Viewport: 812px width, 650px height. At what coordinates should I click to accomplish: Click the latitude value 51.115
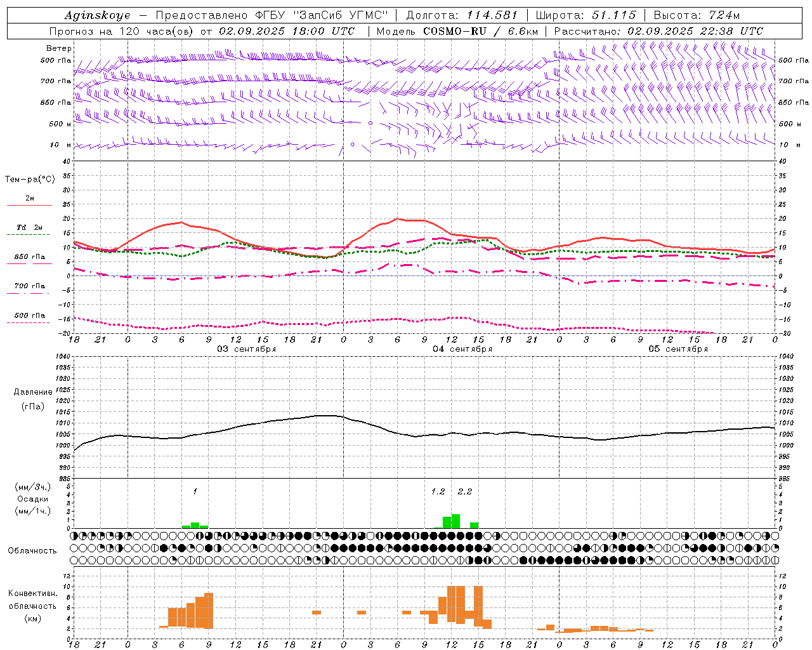point(614,15)
